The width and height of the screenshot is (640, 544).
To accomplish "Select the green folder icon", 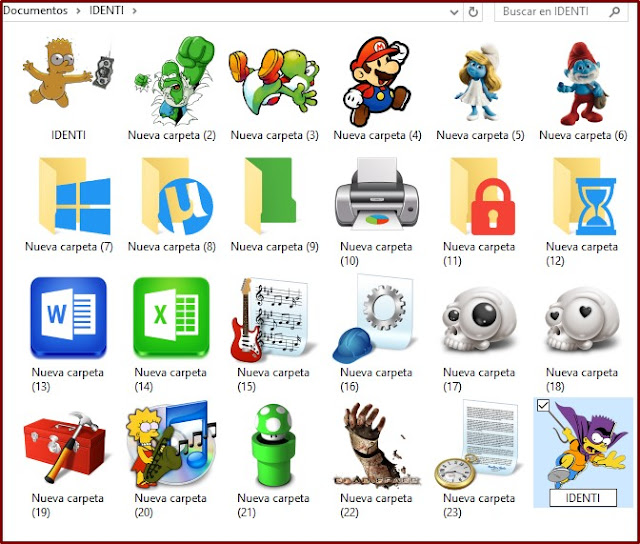I will tap(270, 195).
